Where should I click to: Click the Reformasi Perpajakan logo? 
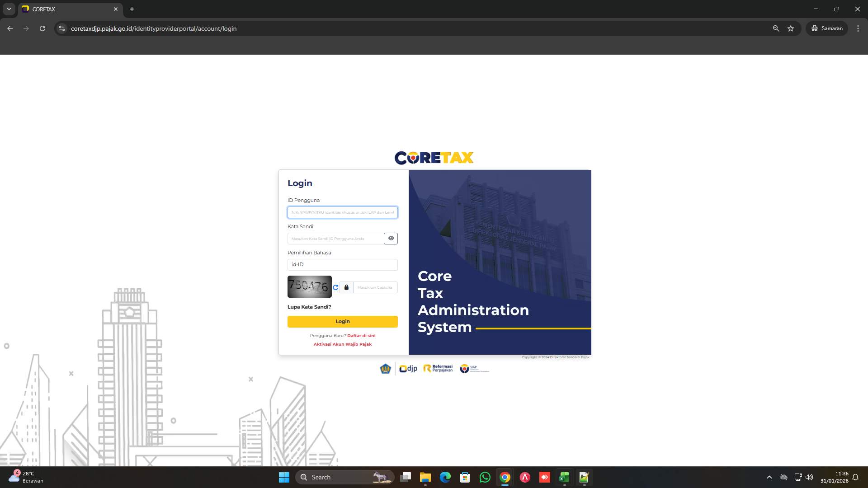pos(437,368)
